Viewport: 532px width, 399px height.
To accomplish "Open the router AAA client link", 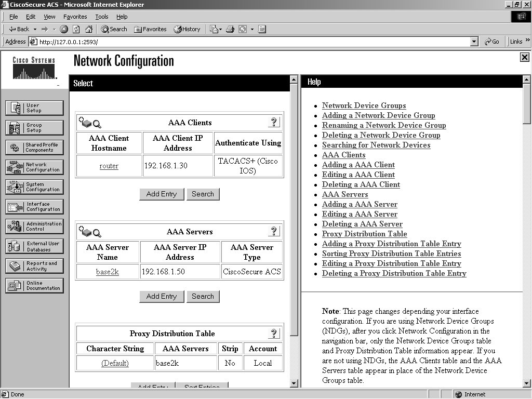I will click(x=109, y=166).
